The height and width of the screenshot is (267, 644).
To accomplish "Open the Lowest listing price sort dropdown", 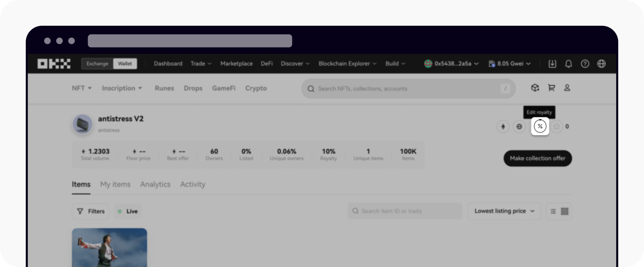I will coord(505,211).
